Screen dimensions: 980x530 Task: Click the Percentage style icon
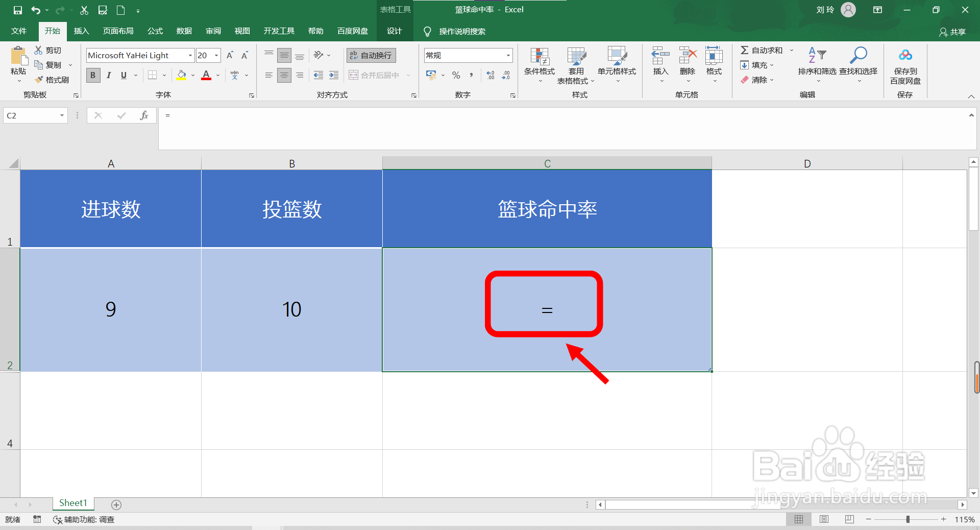(x=456, y=75)
